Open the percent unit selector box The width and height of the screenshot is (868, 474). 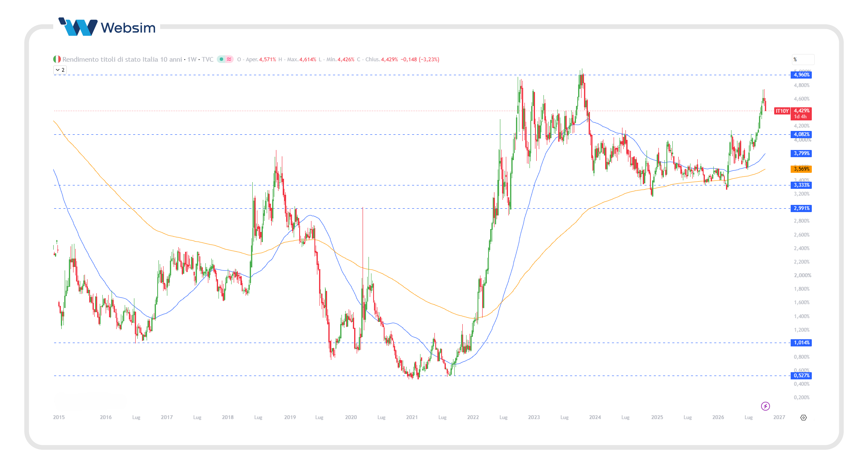click(803, 60)
